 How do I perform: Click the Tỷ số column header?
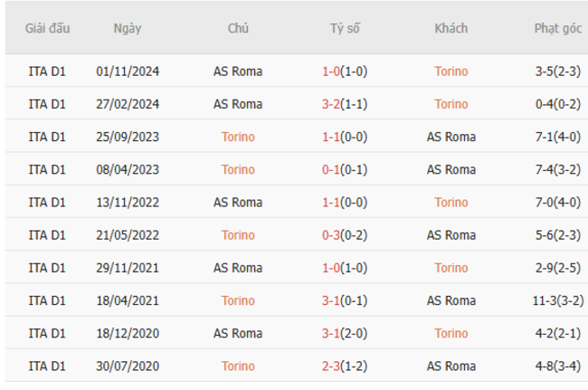[345, 28]
